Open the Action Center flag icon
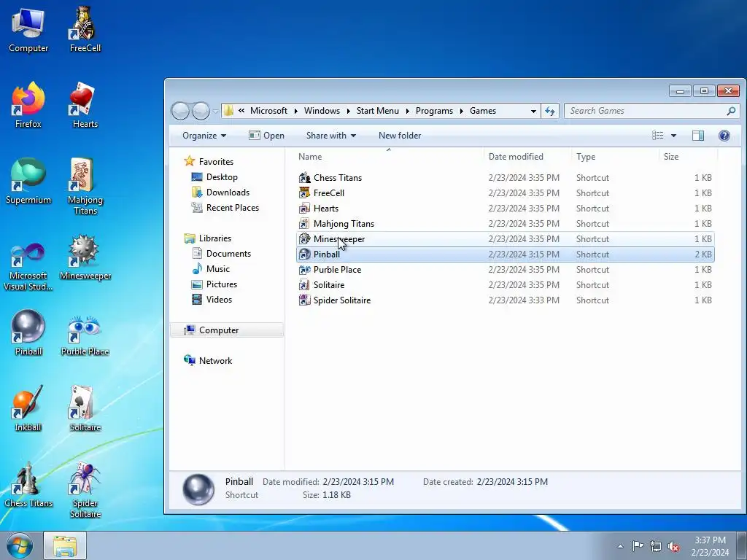The height and width of the screenshot is (560, 747). point(638,545)
